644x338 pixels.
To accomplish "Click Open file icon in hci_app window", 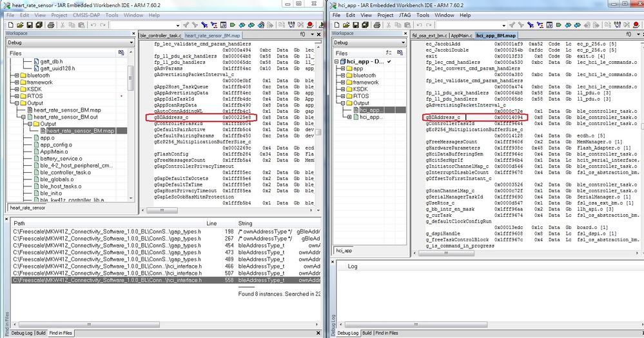I will (346, 25).
